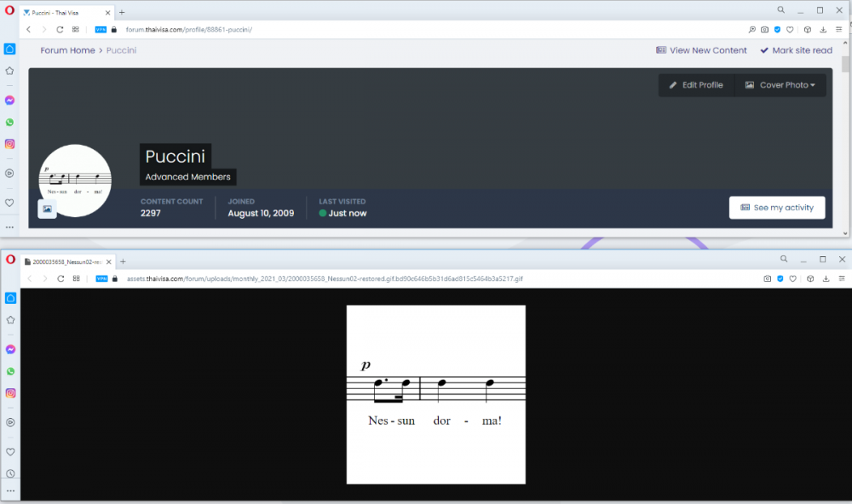Change profile photo via image icon on avatar

[47, 209]
